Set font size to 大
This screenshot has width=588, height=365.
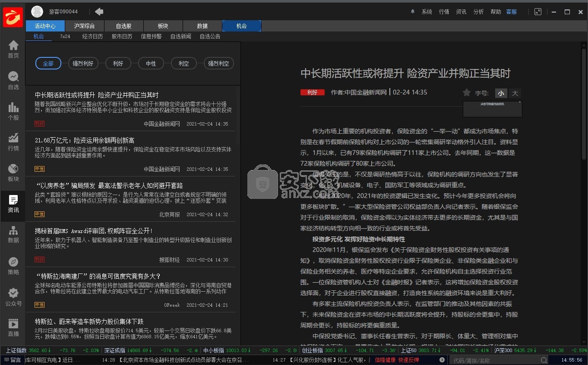(x=515, y=93)
